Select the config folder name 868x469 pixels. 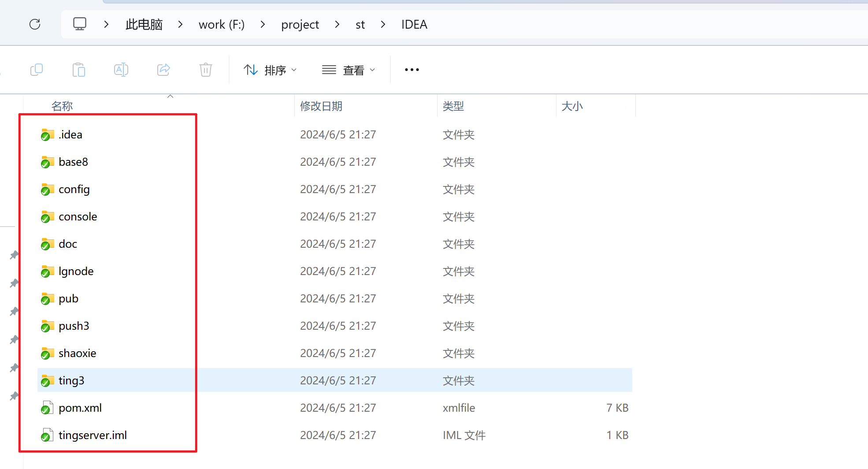coord(74,190)
